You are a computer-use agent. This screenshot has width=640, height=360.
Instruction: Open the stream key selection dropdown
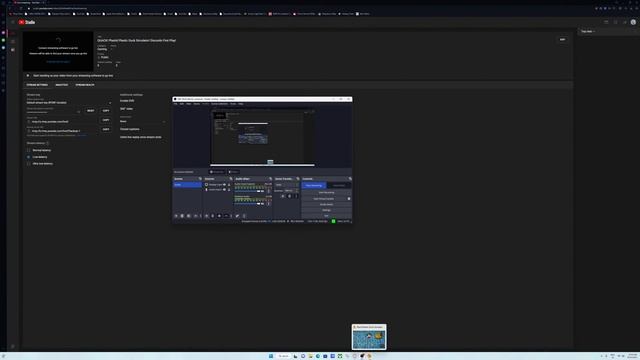(x=69, y=103)
